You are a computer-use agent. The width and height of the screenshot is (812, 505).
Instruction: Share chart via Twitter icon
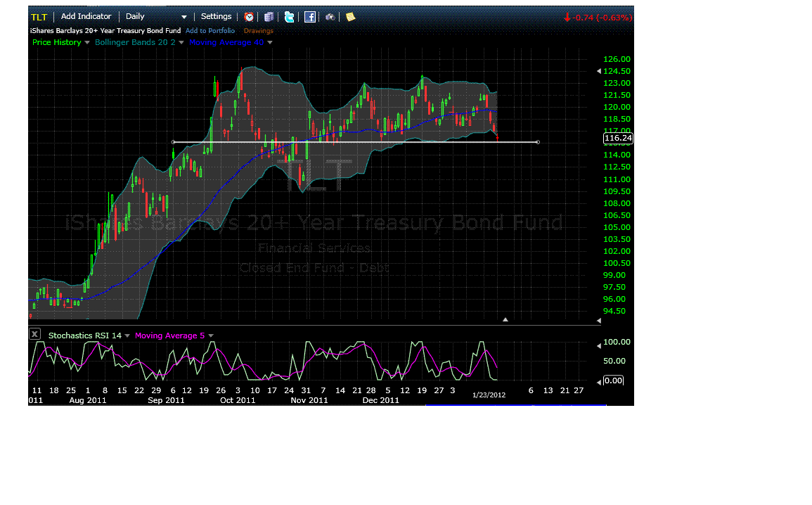(x=290, y=17)
